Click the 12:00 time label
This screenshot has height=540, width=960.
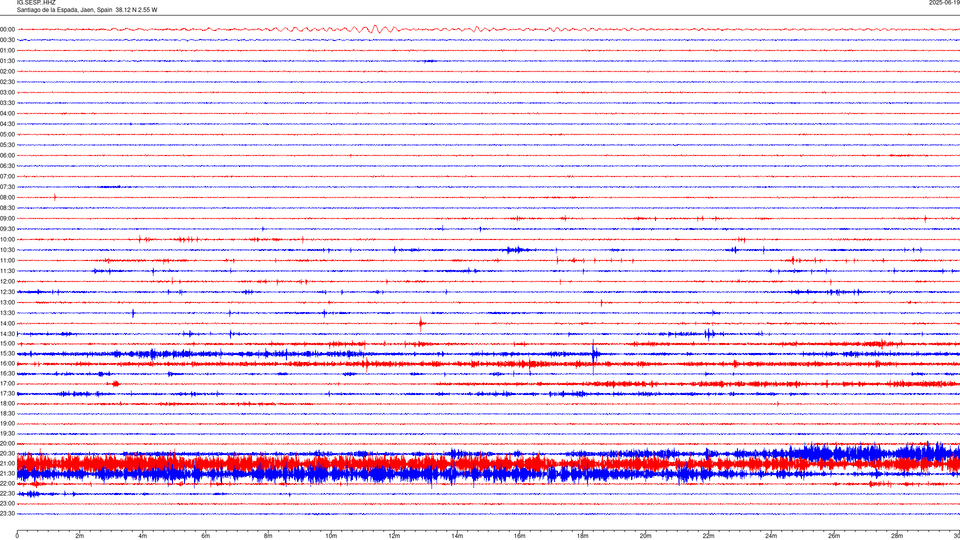click(x=7, y=282)
